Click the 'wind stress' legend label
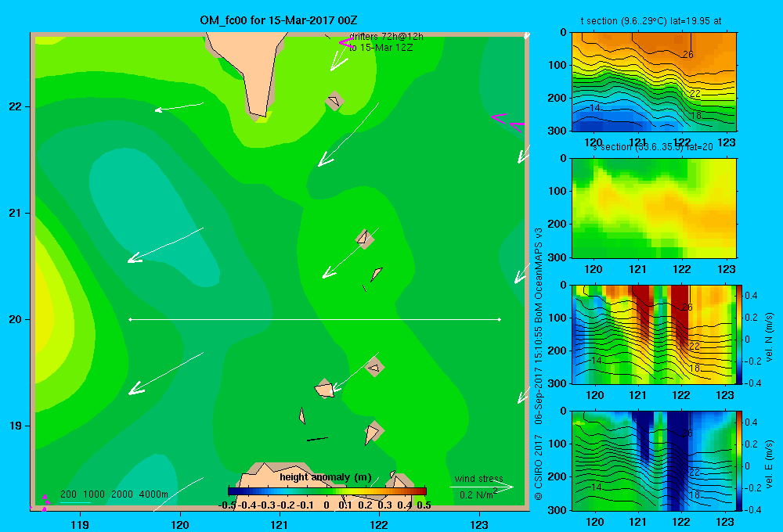Image resolution: width=783 pixels, height=532 pixels. click(478, 478)
